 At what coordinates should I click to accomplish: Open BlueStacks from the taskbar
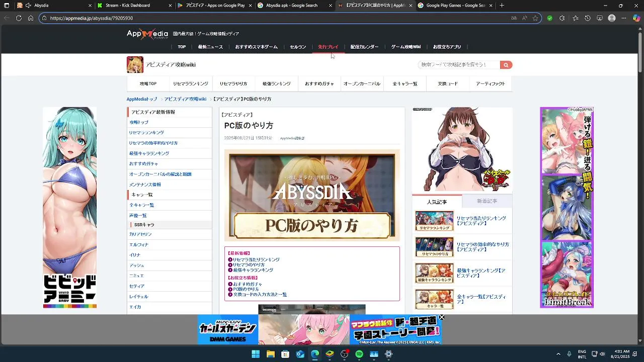tap(330, 354)
